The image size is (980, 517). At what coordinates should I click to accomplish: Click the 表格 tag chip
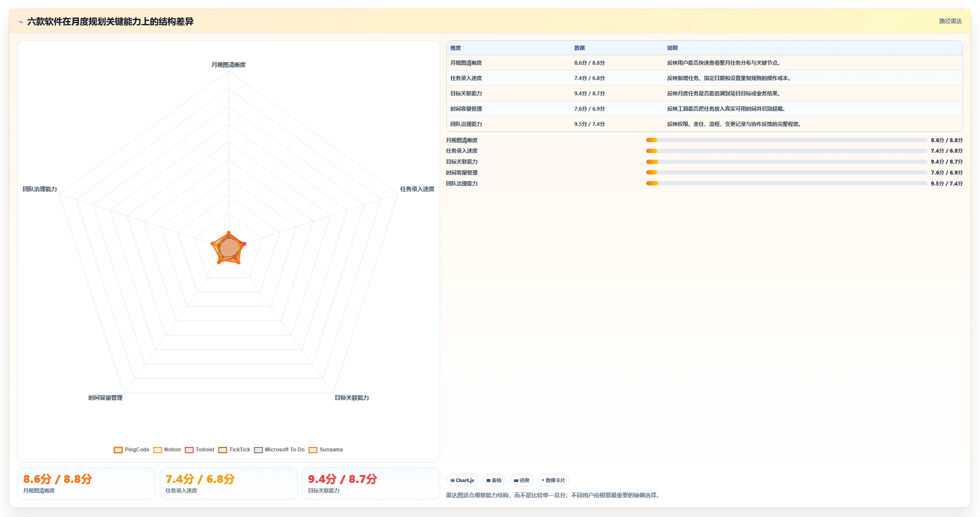click(x=494, y=480)
